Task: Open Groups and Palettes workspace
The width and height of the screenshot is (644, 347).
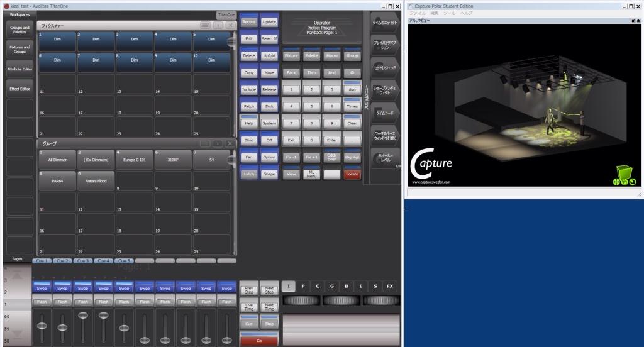Action: (x=19, y=30)
